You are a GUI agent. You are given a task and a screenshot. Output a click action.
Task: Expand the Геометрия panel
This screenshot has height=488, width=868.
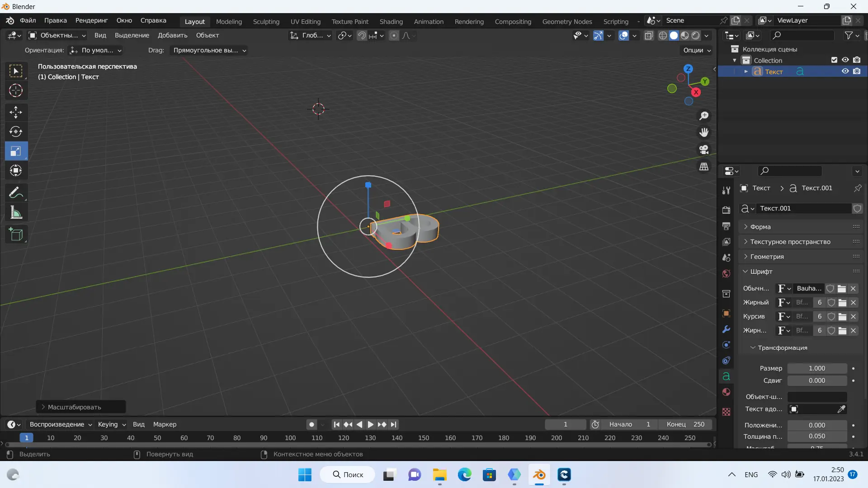click(x=801, y=257)
